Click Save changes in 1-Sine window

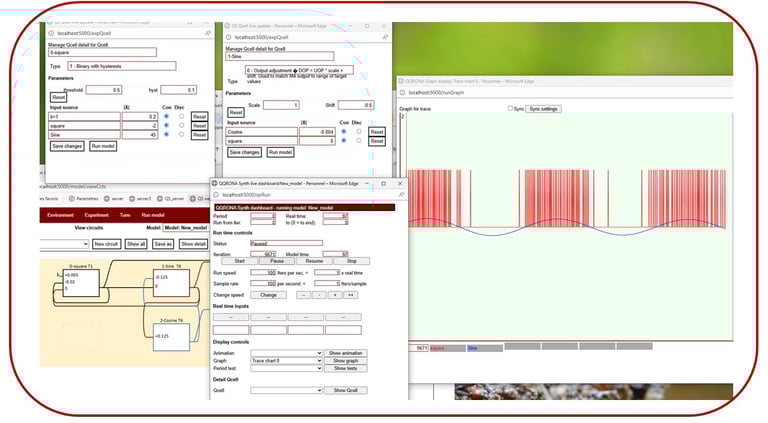click(x=244, y=152)
